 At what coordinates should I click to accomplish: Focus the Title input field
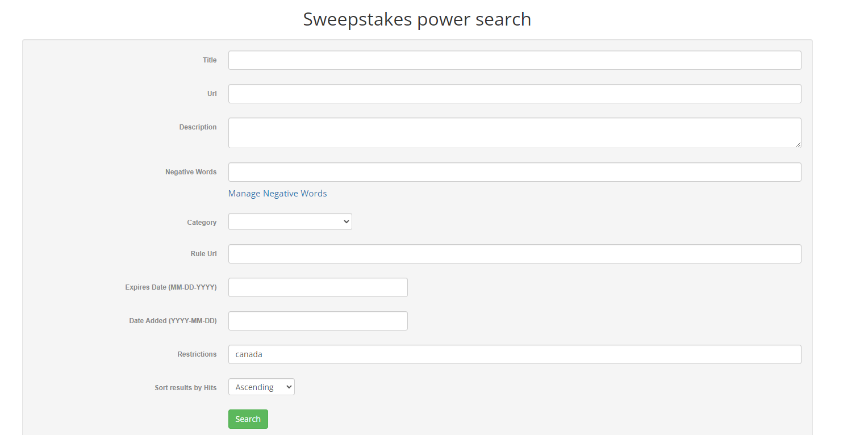tap(515, 60)
